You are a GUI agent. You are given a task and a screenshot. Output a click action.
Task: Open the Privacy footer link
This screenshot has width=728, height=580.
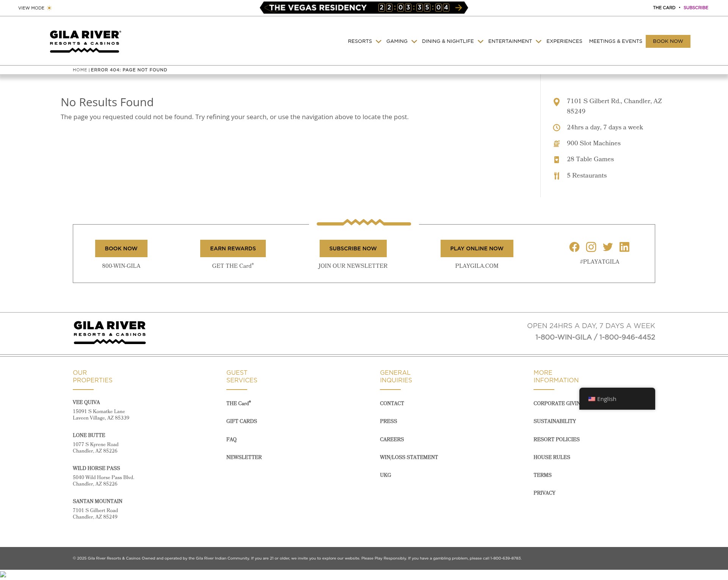click(x=544, y=493)
